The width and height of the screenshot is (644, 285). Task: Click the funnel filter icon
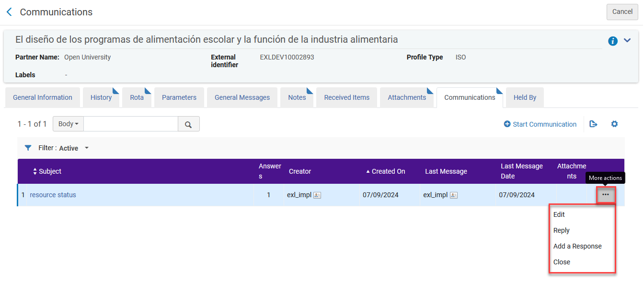(x=28, y=148)
